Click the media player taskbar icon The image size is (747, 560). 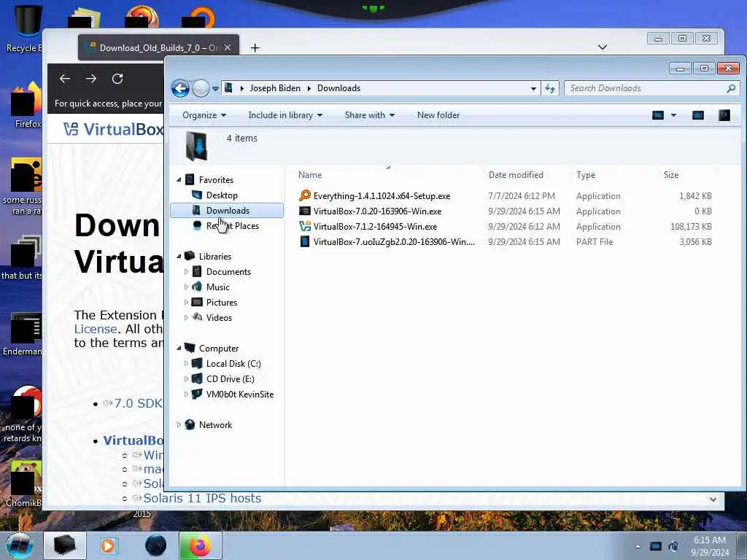108,545
